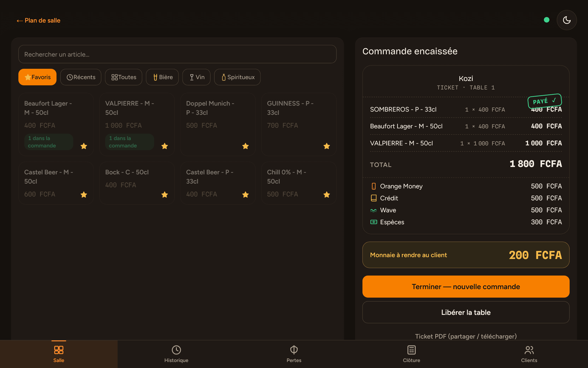Click the '1 dans la commande' badge on VALPIERRE
The image size is (588, 368).
(x=130, y=142)
